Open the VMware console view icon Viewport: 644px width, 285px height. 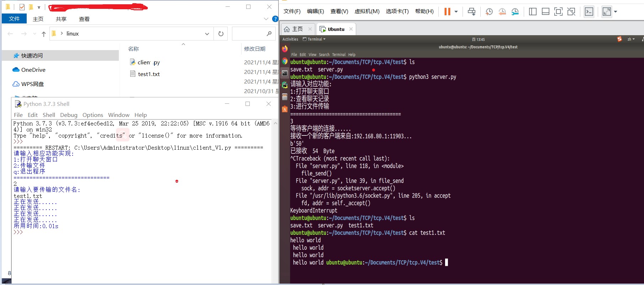tap(589, 11)
